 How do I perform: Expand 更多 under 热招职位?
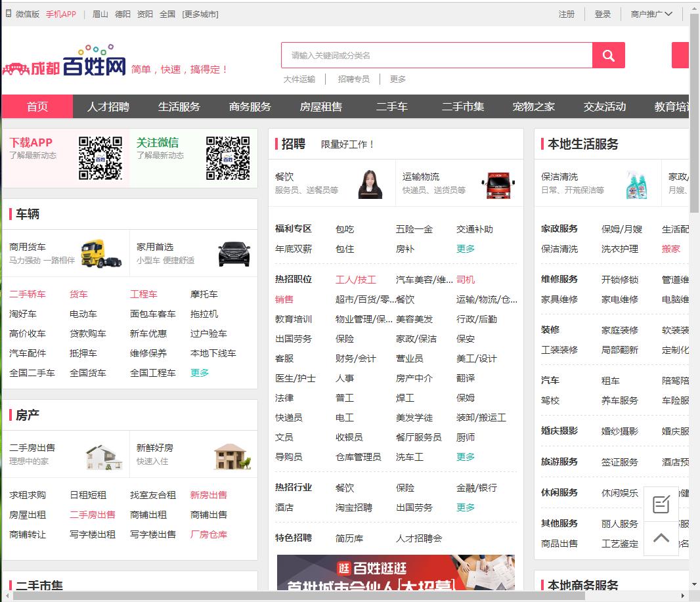[465, 457]
